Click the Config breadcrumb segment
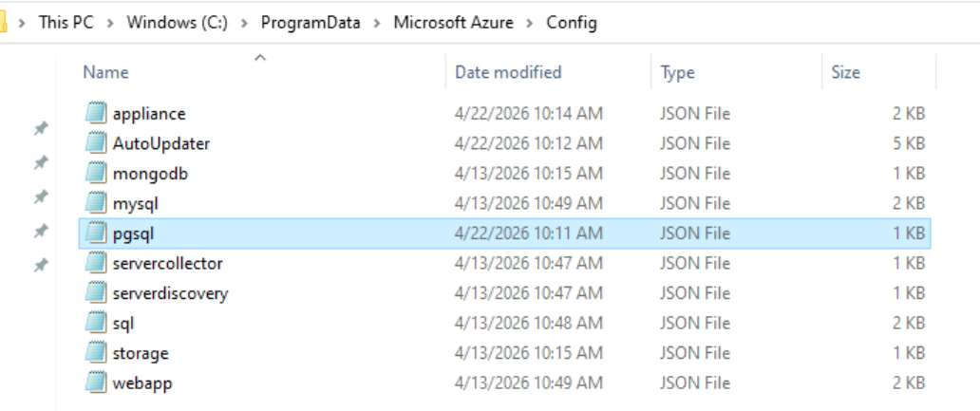Viewport: 980px width, 411px height. [x=572, y=23]
